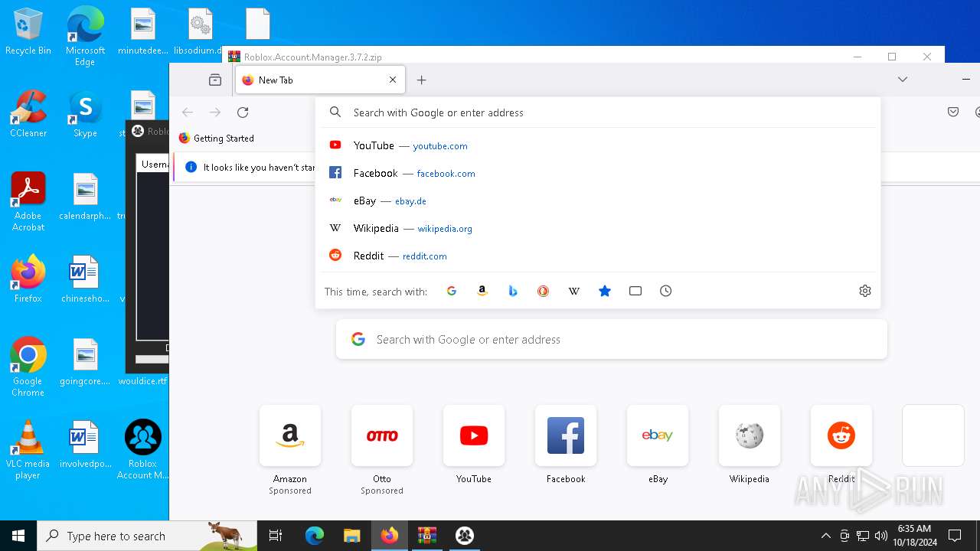Go back in Firefox
The height and width of the screenshot is (551, 980).
click(188, 112)
